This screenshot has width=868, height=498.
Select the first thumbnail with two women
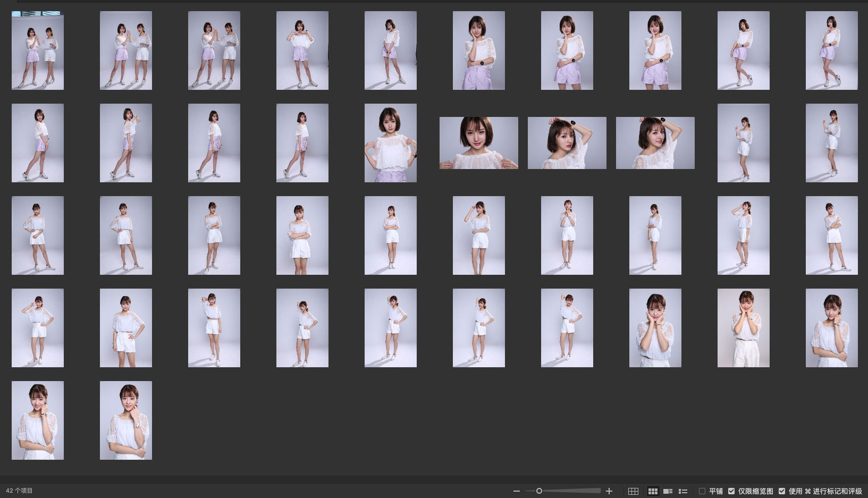pos(38,50)
